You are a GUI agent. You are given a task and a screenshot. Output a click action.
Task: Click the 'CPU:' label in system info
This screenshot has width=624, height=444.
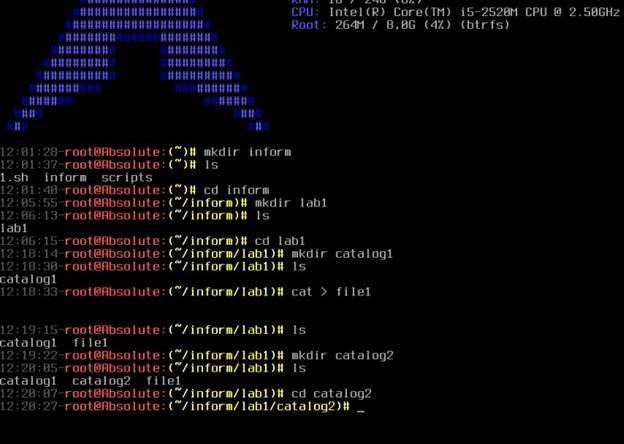click(x=306, y=12)
